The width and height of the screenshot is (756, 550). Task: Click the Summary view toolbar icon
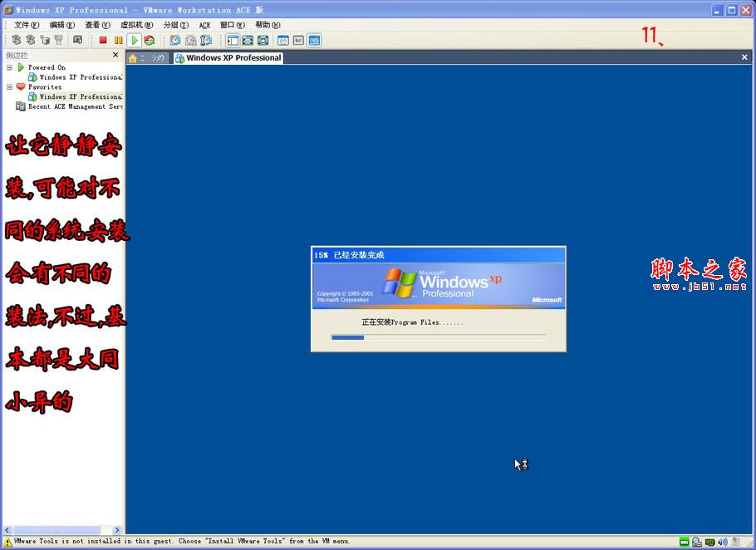[283, 41]
